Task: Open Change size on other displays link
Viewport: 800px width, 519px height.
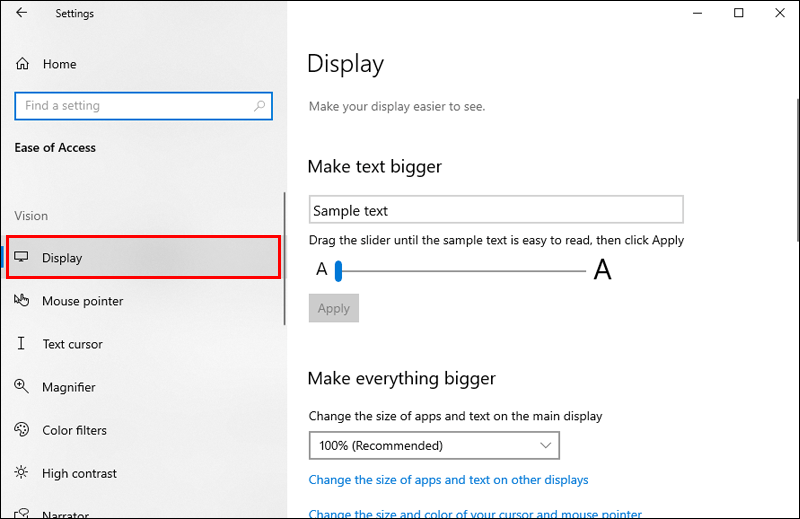Action: pyautogui.click(x=448, y=480)
